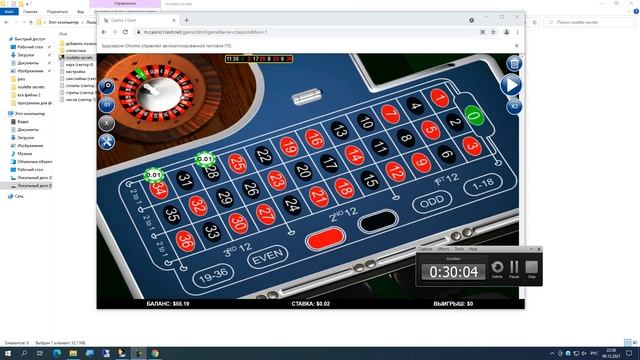Image resolution: width=640 pixels, height=360 pixels.
Task: Open game settings wrench icon
Action: point(107,142)
